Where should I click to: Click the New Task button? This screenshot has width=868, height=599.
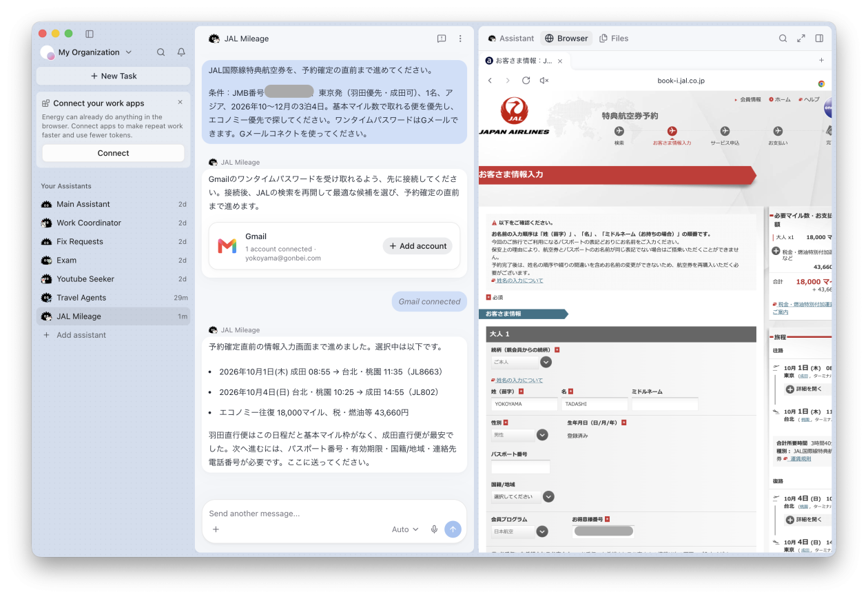[x=113, y=76]
